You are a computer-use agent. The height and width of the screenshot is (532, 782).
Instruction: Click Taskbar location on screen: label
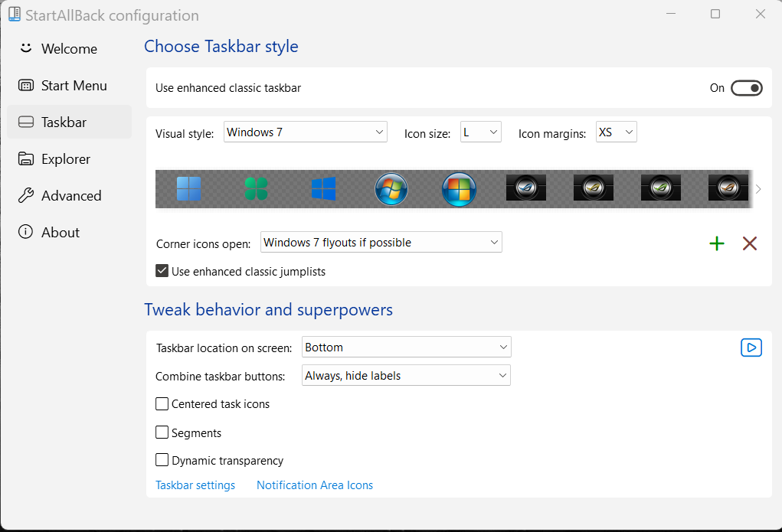224,348
